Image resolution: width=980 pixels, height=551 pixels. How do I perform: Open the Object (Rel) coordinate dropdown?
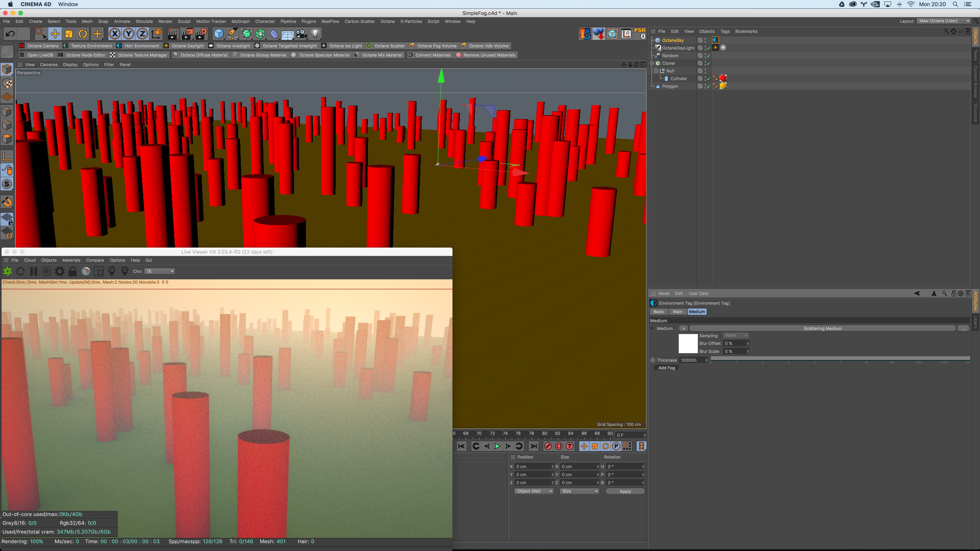coord(534,491)
